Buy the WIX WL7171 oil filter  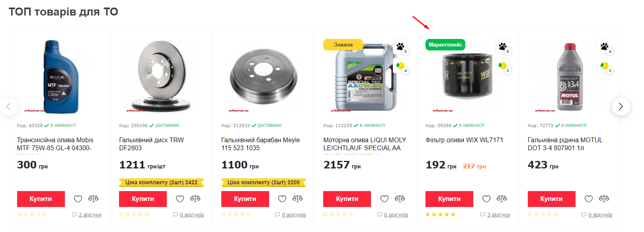[x=449, y=199]
